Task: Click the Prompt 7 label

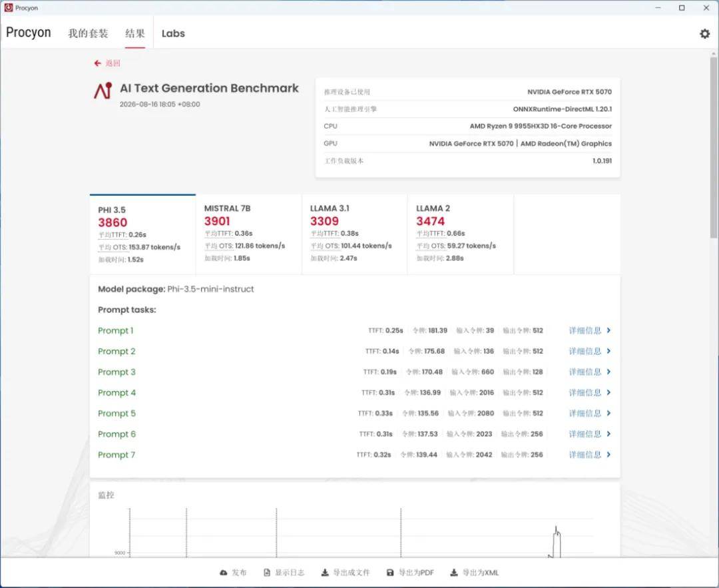Action: pos(117,454)
